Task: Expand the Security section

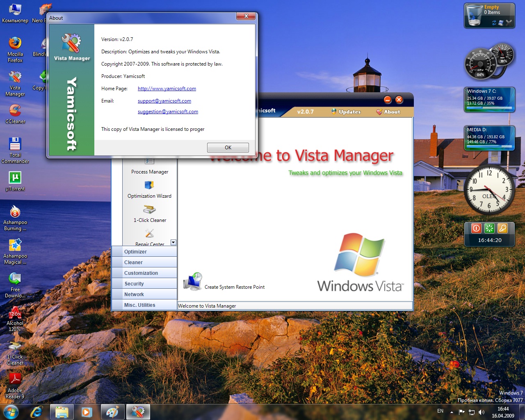Action: (144, 284)
